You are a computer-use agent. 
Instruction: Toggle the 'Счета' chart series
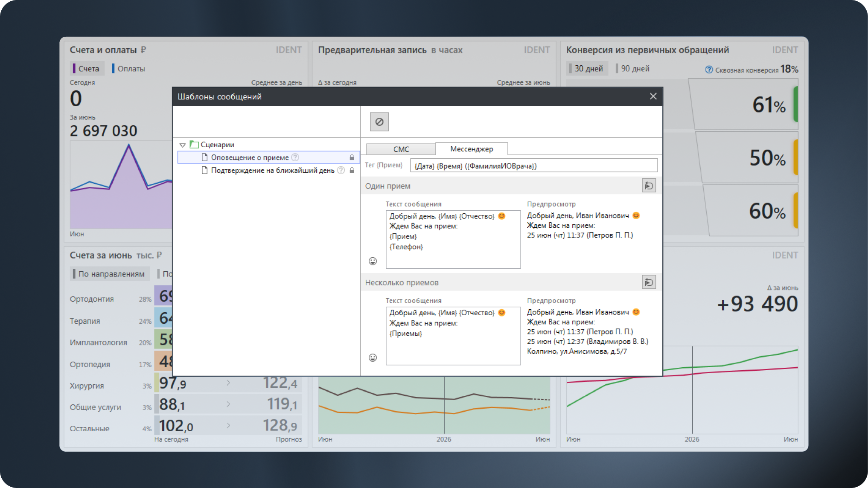[x=86, y=68]
